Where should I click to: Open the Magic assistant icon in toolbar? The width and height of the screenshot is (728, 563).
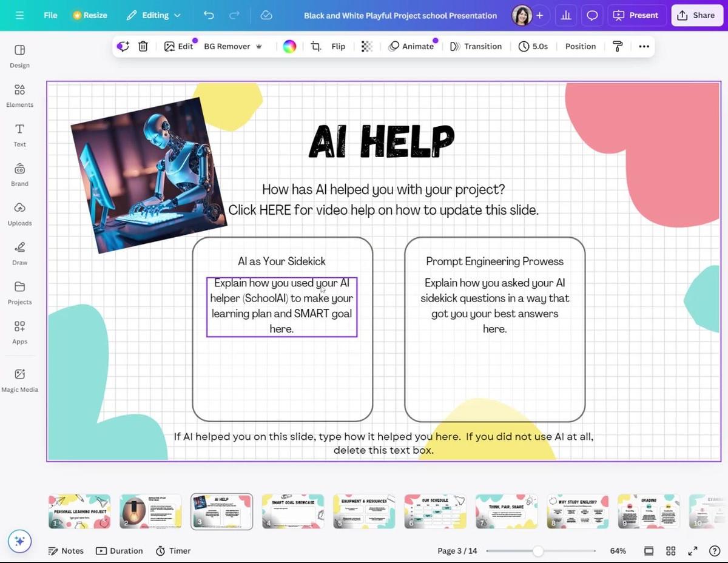point(123,46)
